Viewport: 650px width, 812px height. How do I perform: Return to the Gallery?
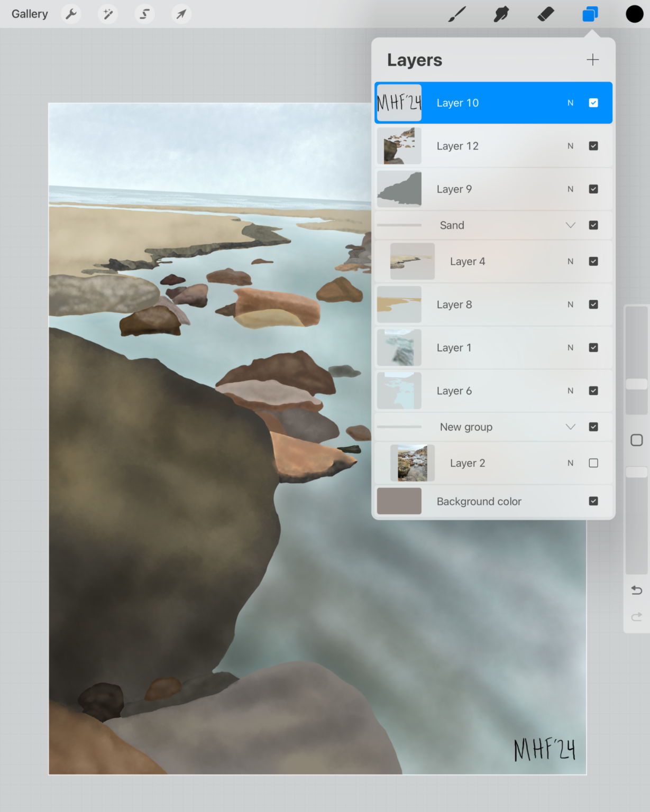29,14
